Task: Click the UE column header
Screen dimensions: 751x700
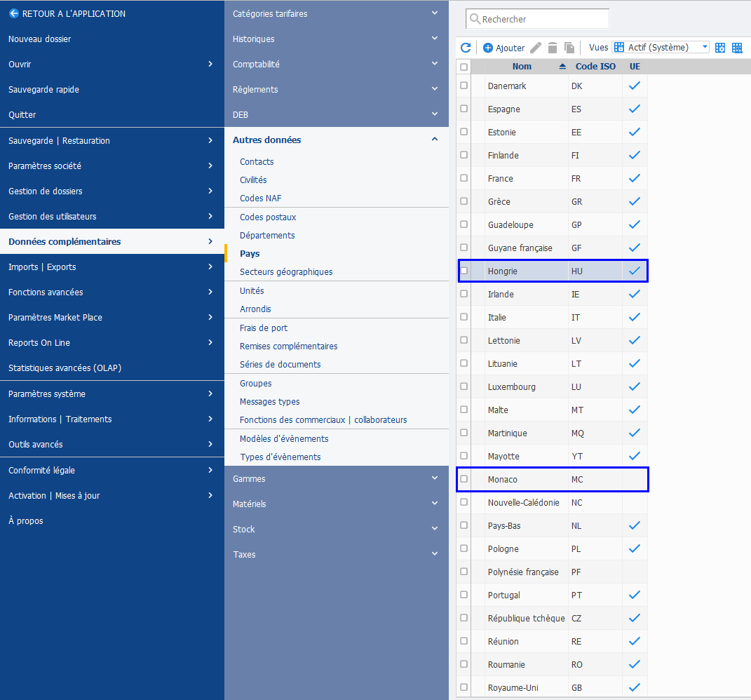Action: pos(635,67)
